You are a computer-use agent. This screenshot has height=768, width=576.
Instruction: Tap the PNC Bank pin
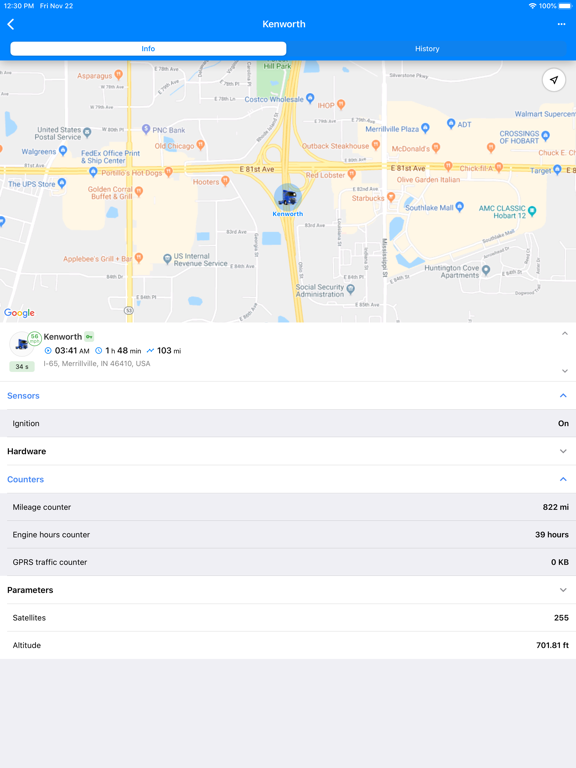(146, 129)
